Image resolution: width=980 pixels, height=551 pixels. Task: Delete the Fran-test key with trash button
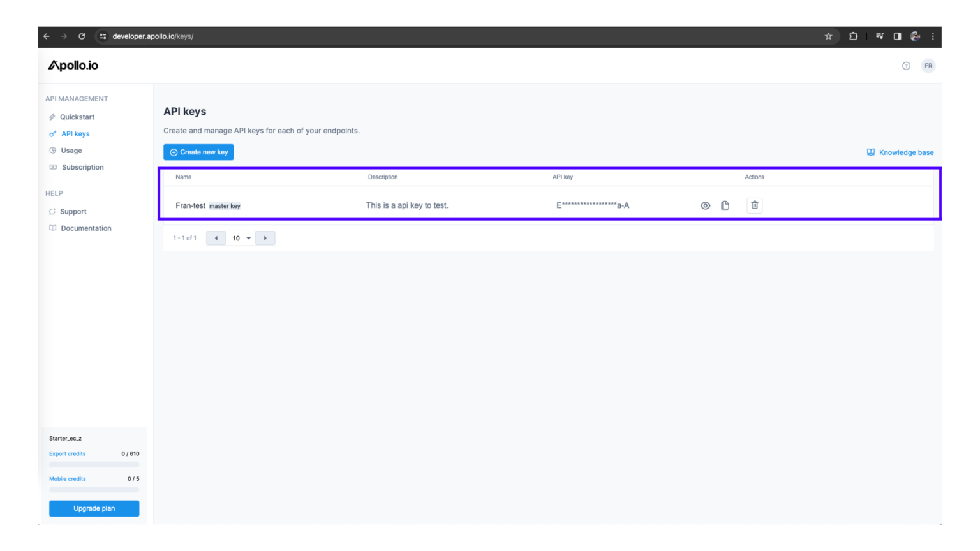[x=754, y=205]
